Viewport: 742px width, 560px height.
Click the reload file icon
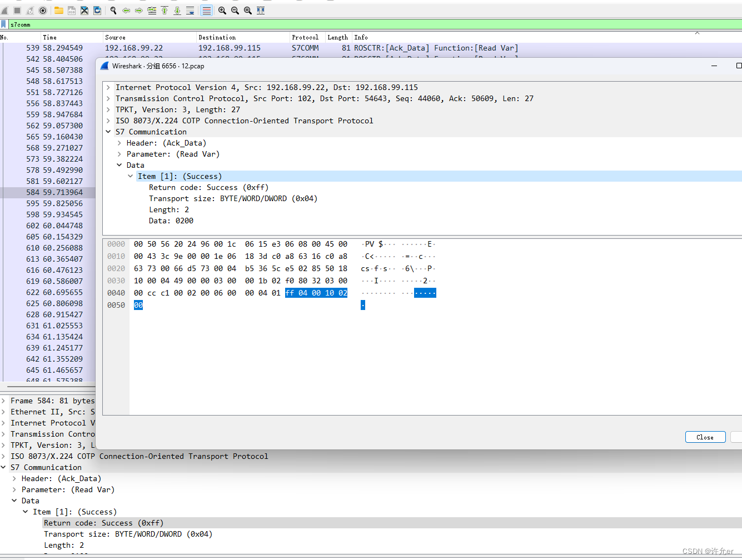tap(97, 10)
